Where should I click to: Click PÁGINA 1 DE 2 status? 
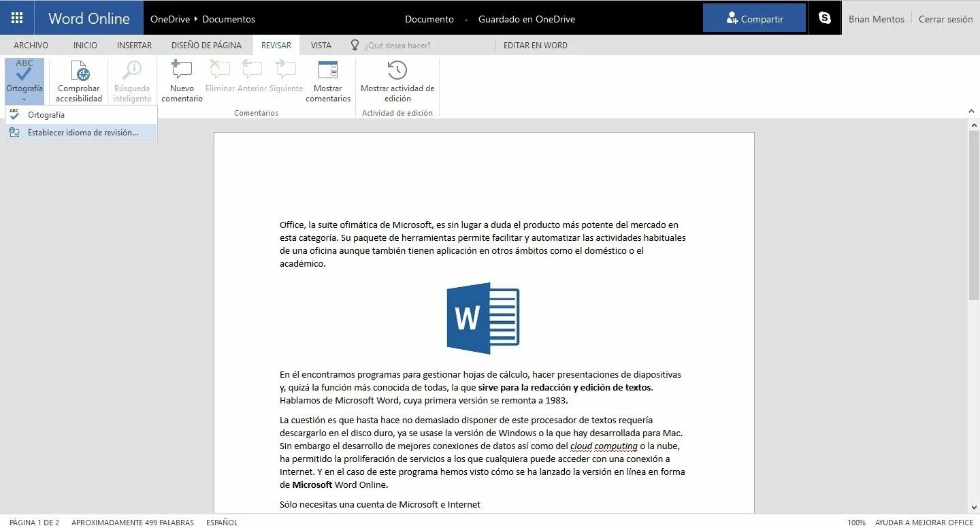pos(34,523)
